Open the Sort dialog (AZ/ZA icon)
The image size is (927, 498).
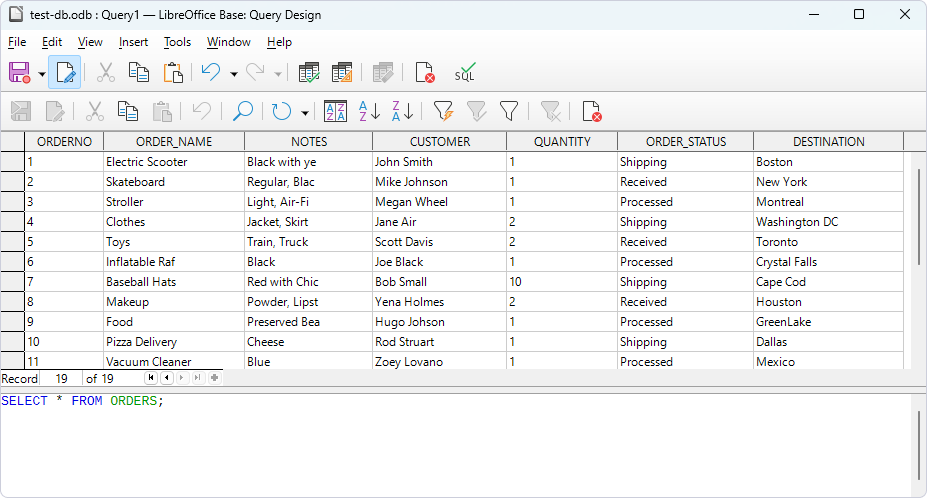click(336, 111)
